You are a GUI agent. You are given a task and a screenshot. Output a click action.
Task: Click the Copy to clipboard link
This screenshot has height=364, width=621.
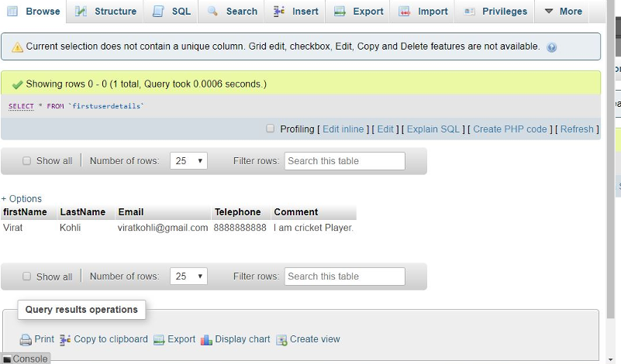coord(111,339)
